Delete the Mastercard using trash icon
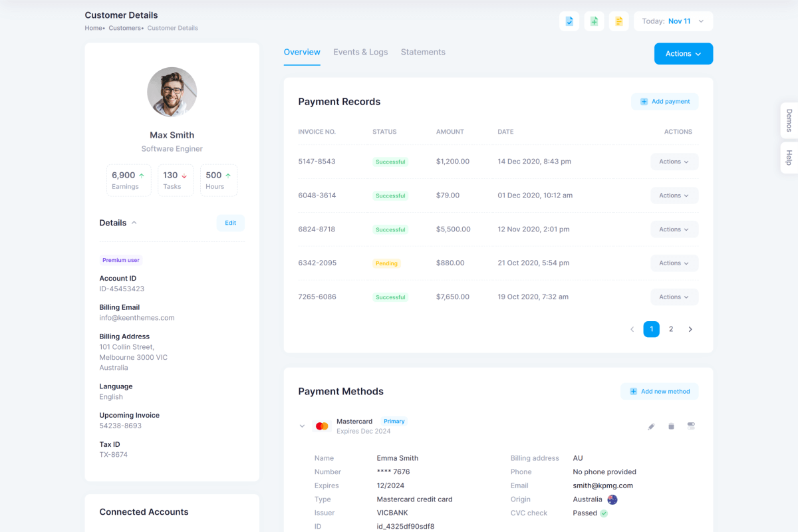This screenshot has height=532, width=798. pos(671,426)
